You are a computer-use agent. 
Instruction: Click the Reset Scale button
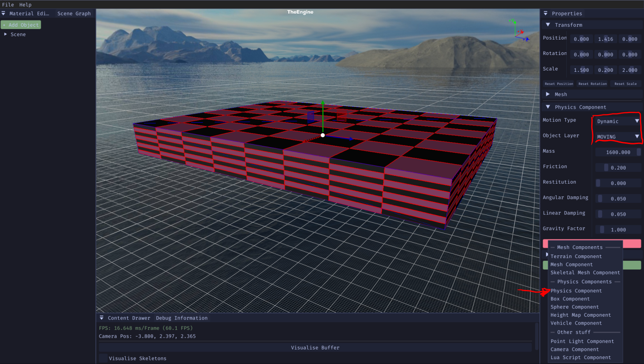coord(625,84)
